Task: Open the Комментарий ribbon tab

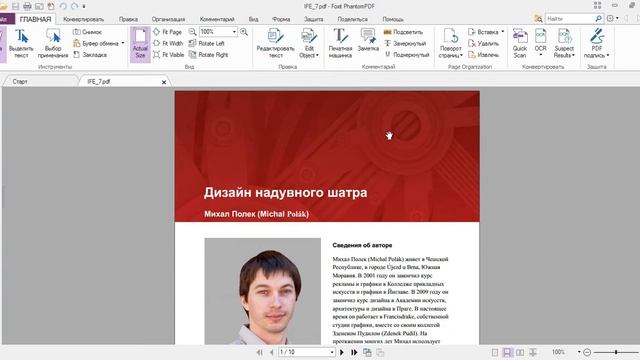Action: (x=217, y=19)
